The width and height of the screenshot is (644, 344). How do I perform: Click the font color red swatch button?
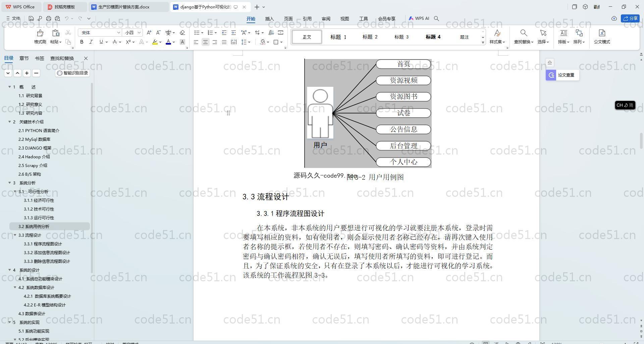[x=168, y=42]
